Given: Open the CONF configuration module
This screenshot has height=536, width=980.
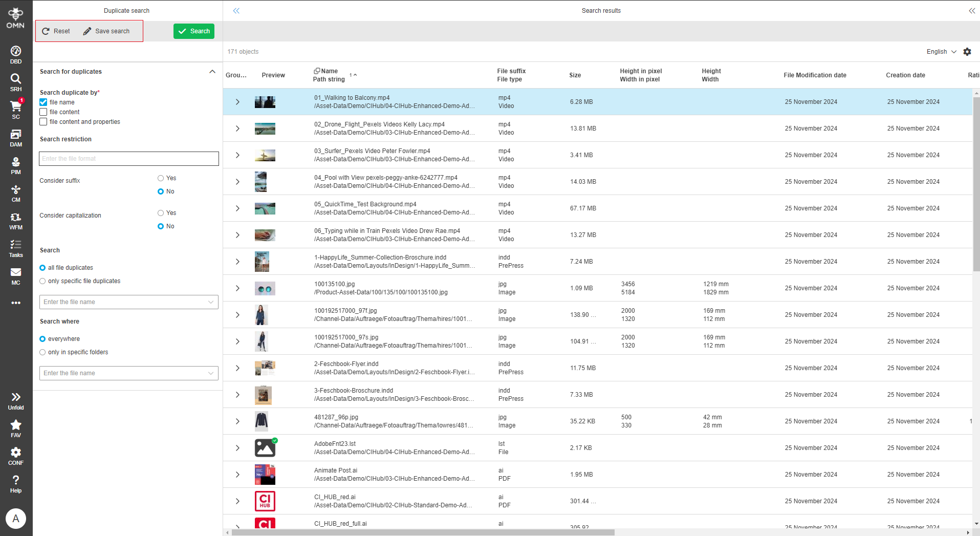Looking at the screenshot, I should click(15, 454).
